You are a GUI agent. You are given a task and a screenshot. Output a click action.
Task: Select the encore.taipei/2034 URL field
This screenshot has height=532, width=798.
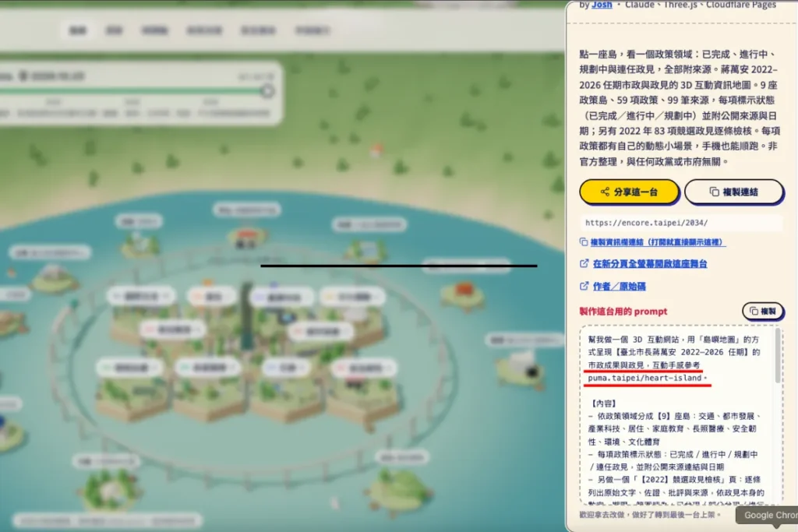[680, 223]
